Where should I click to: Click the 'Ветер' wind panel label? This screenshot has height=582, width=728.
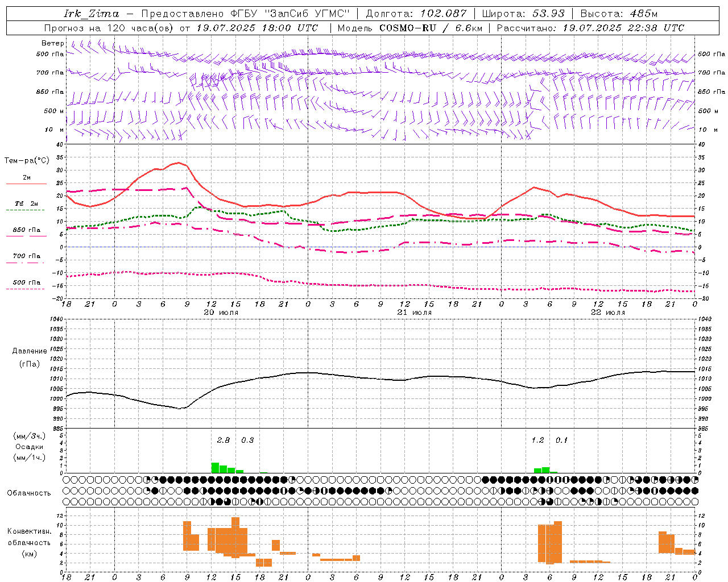click(x=53, y=43)
